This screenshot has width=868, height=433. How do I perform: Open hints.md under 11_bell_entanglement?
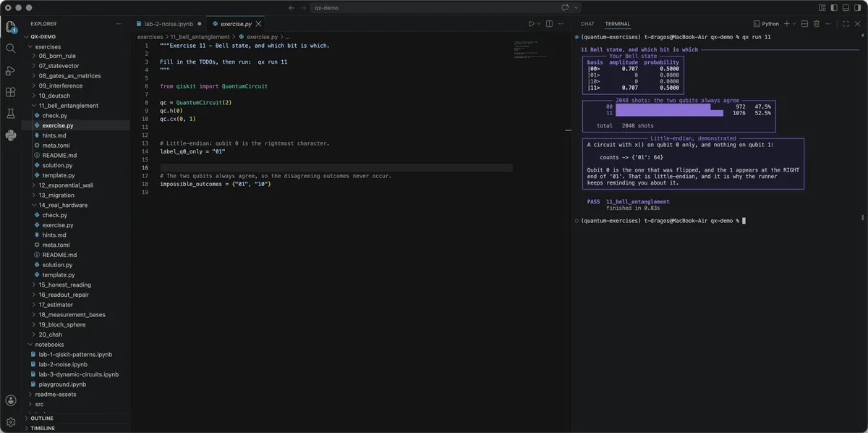click(54, 135)
